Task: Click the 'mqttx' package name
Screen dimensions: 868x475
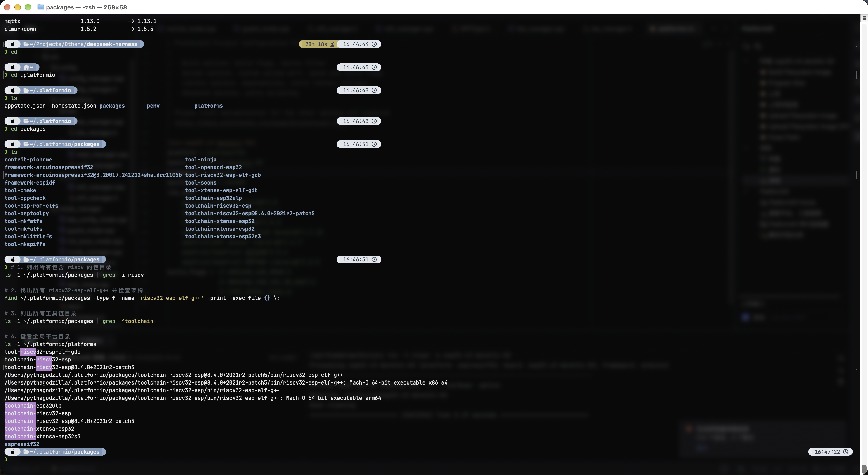Action: click(x=12, y=21)
